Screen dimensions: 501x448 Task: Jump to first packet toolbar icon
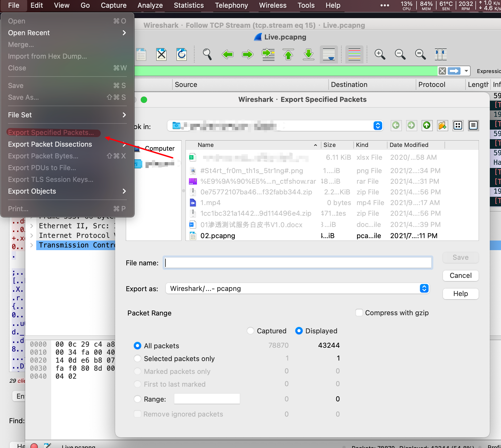point(288,54)
